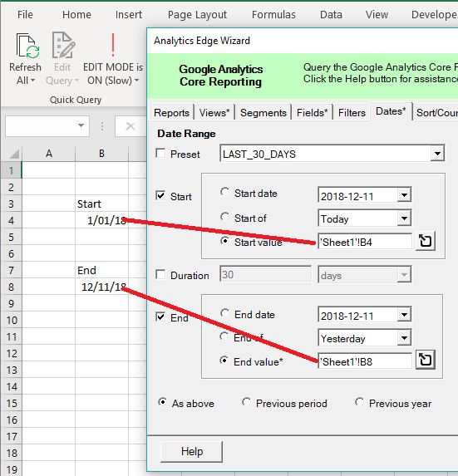The width and height of the screenshot is (458, 476).
Task: Open the Dates* tab in wizard
Action: (x=391, y=111)
